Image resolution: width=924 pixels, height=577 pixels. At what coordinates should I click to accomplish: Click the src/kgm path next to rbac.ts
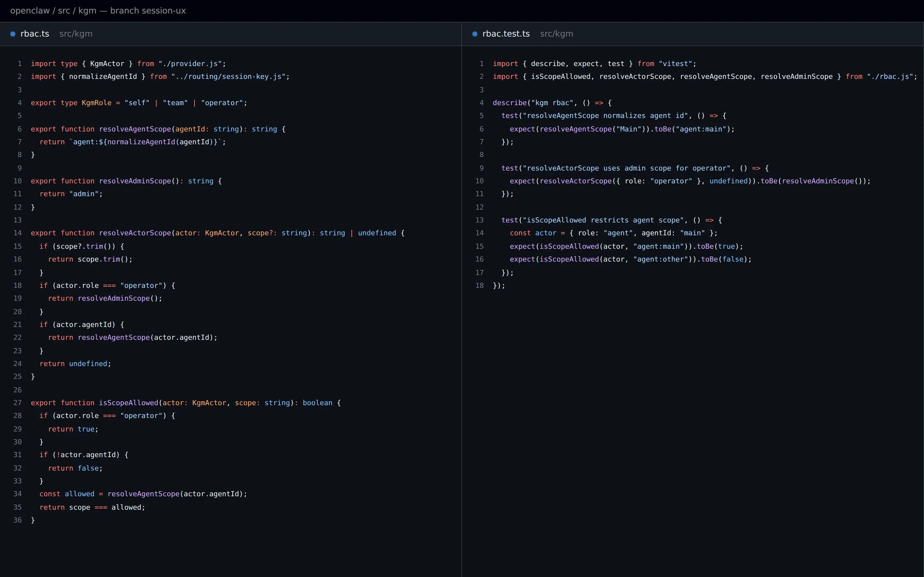coord(76,34)
